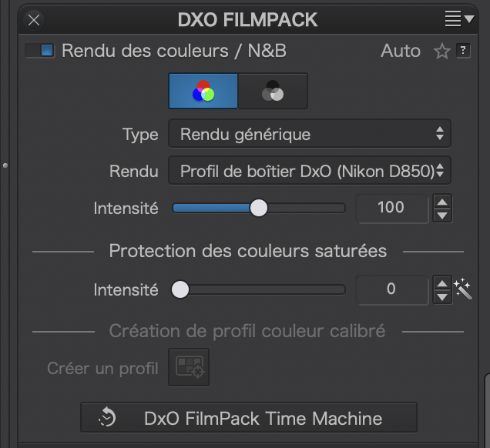Toggle Rendu des couleurs / N&B switch
490x448 pixels.
click(x=40, y=51)
